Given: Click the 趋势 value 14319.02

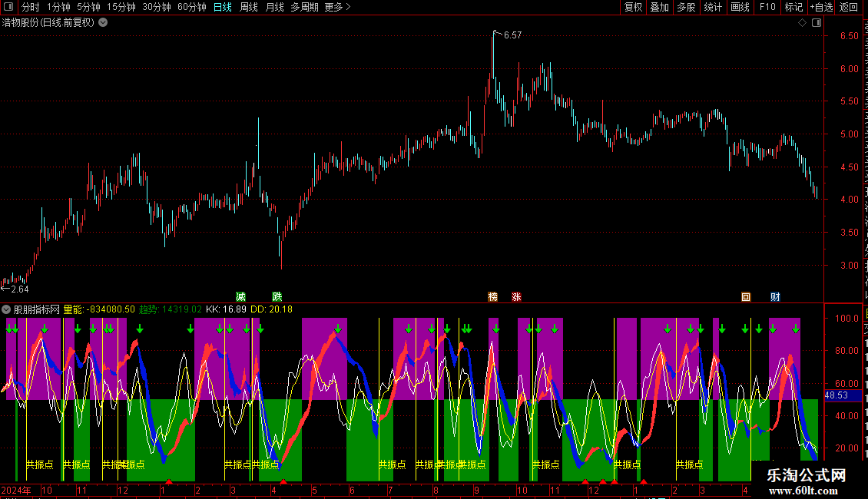Looking at the screenshot, I should pyautogui.click(x=182, y=309).
